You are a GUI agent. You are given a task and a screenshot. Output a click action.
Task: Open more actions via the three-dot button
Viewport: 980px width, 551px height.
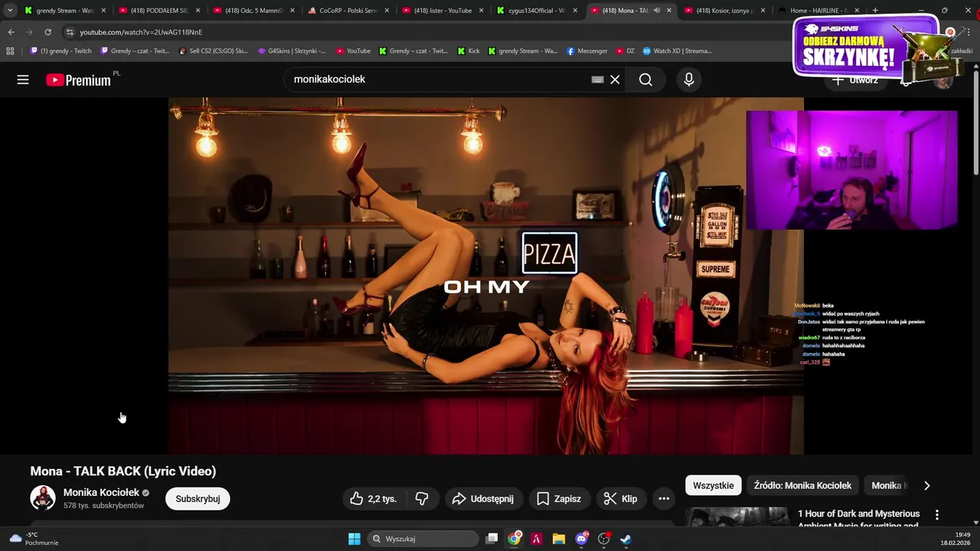point(664,499)
